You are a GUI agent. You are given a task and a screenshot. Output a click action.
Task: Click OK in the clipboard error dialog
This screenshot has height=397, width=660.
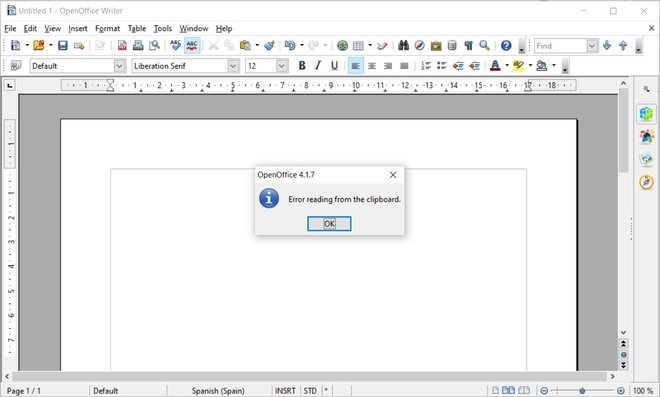pos(329,224)
